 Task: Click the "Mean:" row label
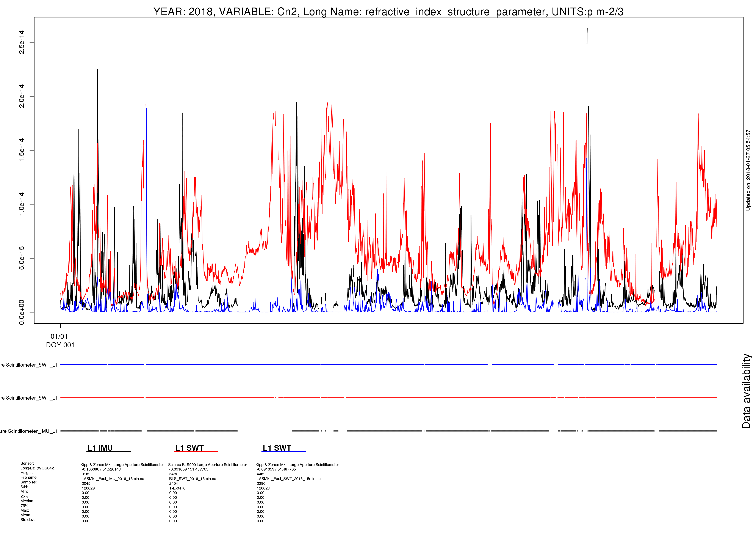[x=26, y=515]
